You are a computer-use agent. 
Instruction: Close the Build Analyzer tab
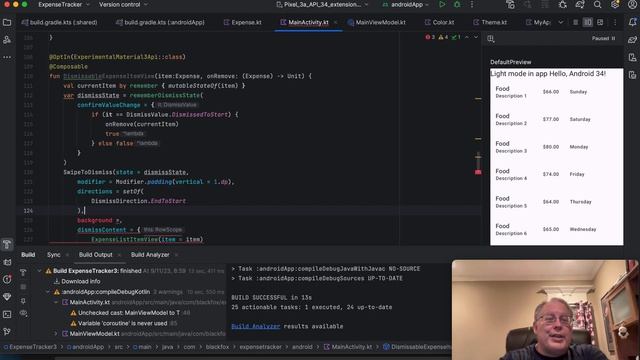(176, 255)
